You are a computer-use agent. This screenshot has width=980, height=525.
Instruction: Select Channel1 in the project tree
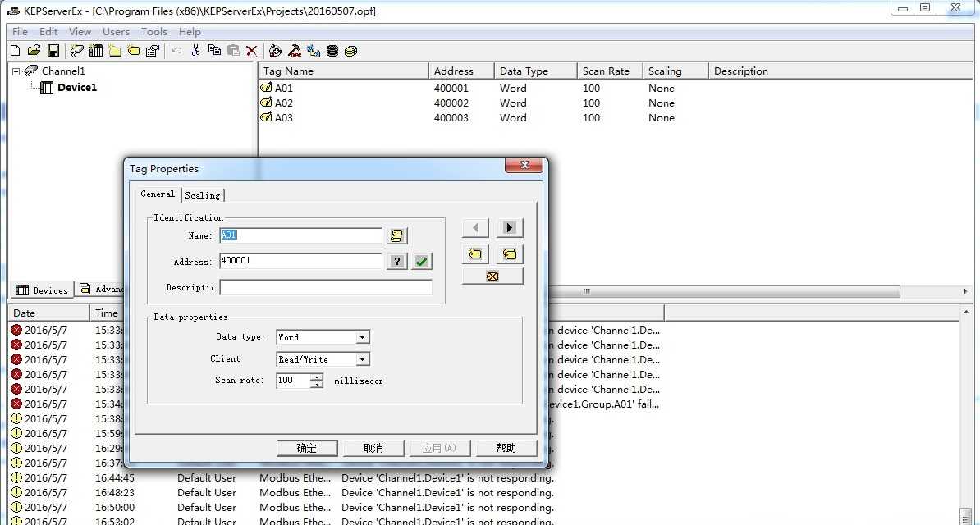(63, 71)
